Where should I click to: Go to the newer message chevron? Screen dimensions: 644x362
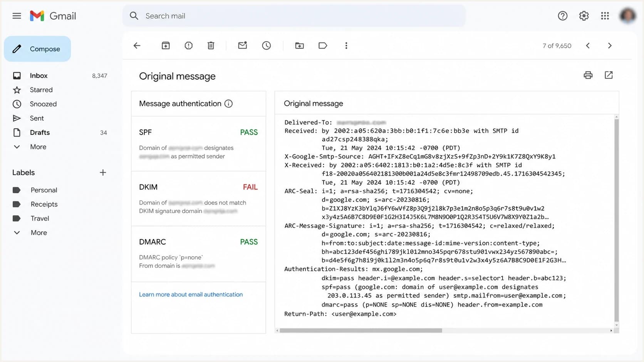[x=588, y=46]
